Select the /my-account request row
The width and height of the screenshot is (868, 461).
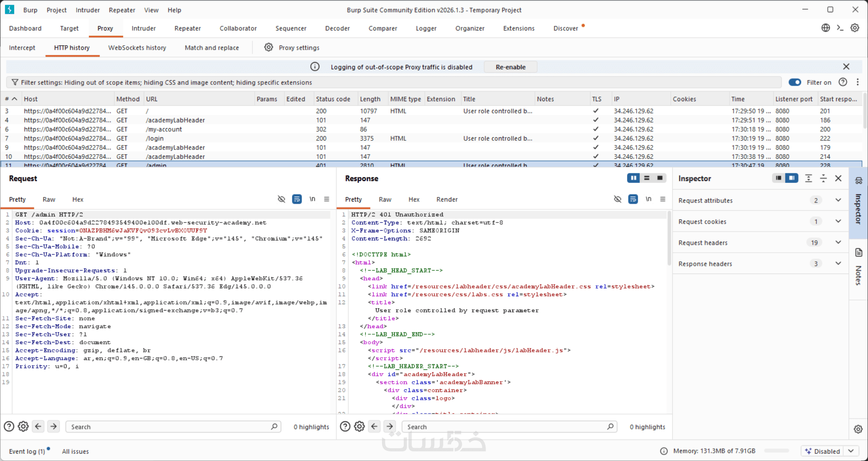point(431,129)
